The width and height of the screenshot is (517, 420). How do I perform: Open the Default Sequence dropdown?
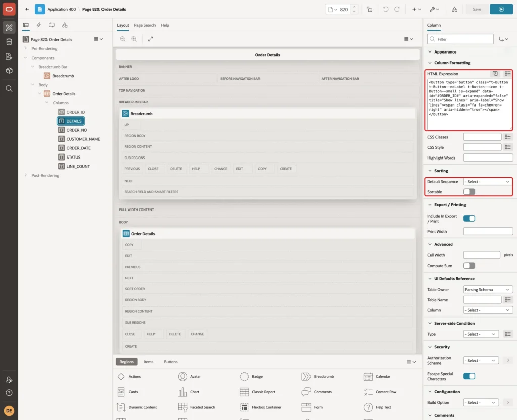coord(487,182)
